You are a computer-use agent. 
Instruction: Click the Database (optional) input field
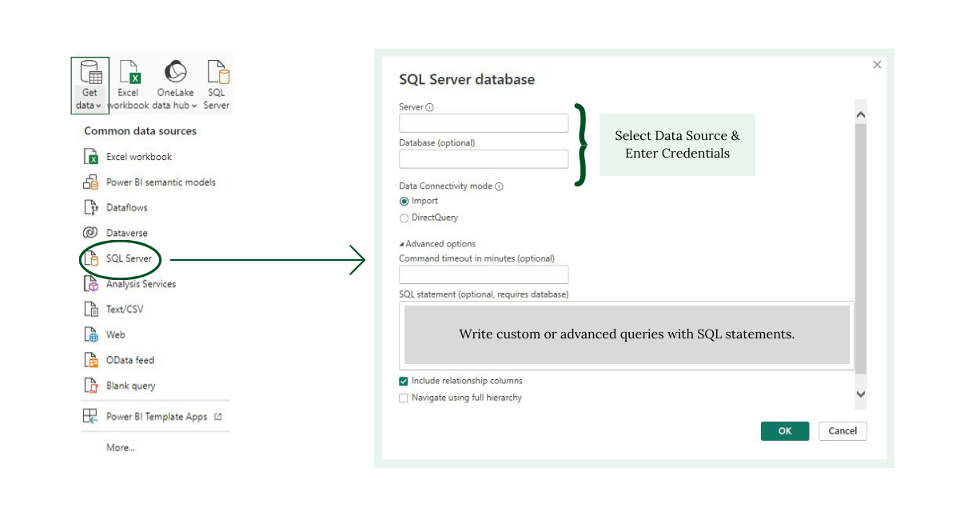[x=484, y=158]
